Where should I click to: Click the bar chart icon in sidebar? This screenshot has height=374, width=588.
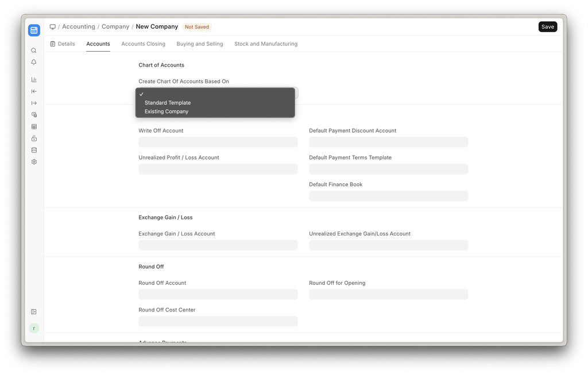[x=34, y=80]
